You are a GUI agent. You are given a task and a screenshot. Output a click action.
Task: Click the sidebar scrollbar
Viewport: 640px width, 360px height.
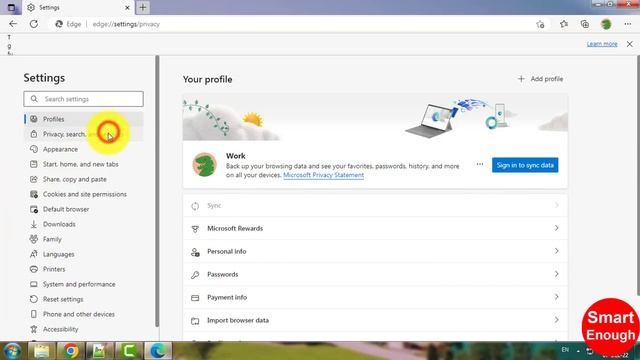157,191
